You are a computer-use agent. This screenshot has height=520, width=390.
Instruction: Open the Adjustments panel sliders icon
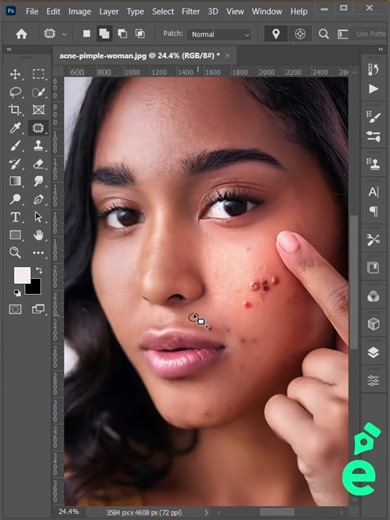pos(373,380)
